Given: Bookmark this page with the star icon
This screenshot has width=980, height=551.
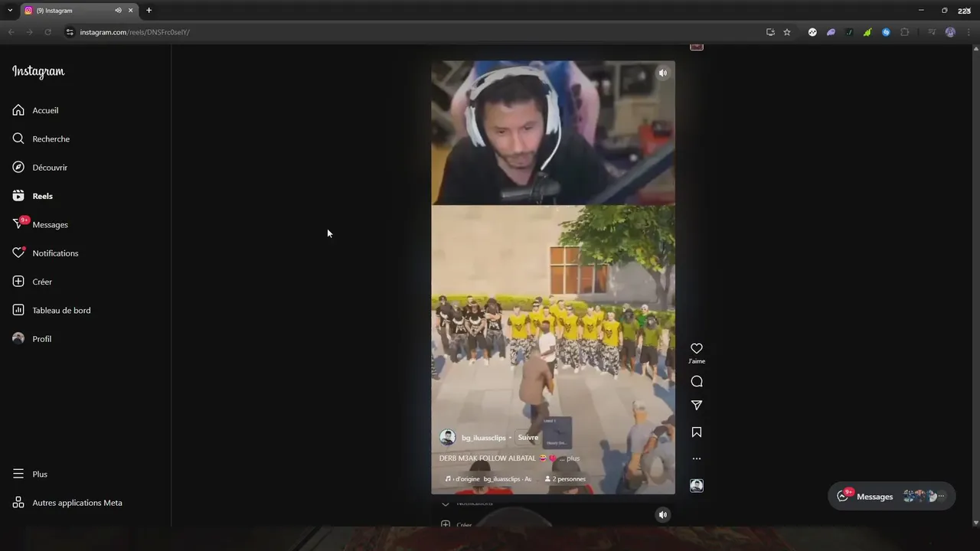Looking at the screenshot, I should click(787, 32).
